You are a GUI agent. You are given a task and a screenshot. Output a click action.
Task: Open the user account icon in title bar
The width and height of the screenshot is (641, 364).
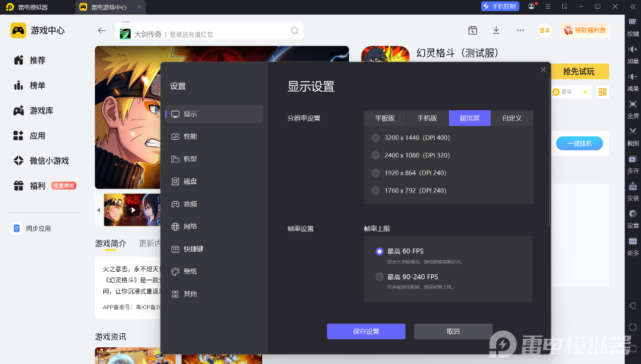tap(532, 7)
